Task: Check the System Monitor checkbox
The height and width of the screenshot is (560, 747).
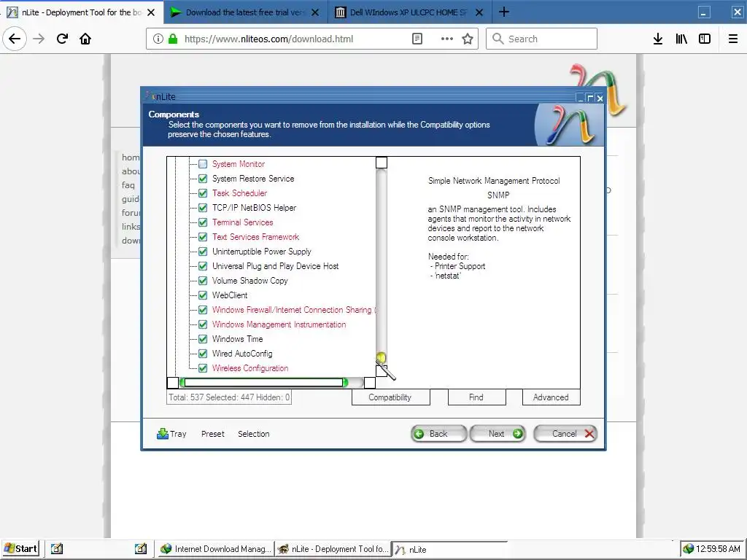Action: tap(203, 164)
